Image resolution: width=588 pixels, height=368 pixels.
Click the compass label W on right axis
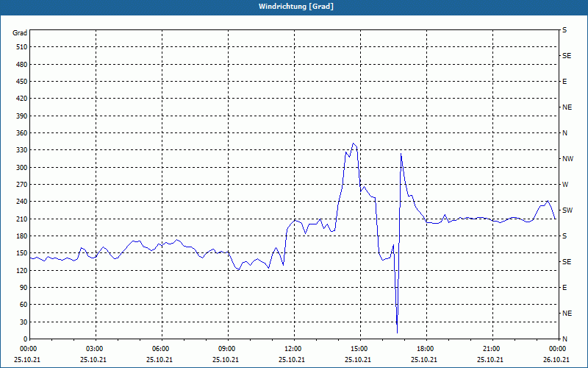pyautogui.click(x=565, y=185)
